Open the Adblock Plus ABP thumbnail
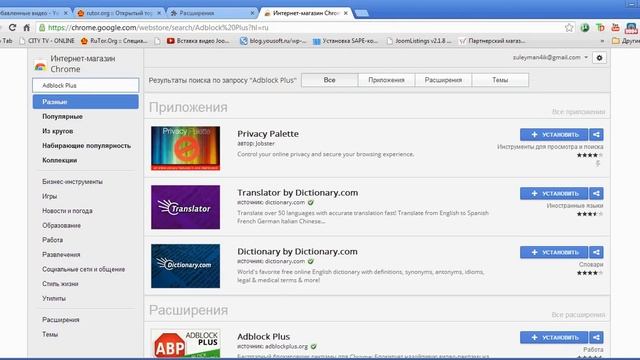Image resolution: width=640 pixels, height=360 pixels. point(185,344)
